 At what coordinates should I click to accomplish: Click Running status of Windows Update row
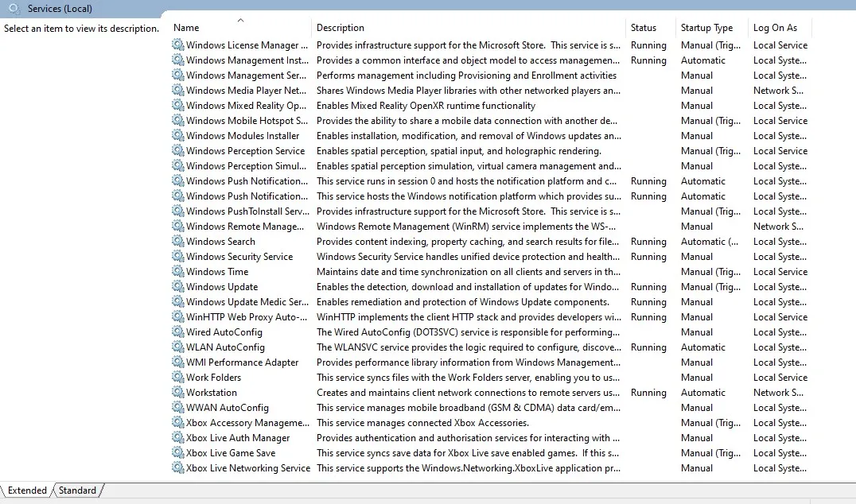click(648, 286)
